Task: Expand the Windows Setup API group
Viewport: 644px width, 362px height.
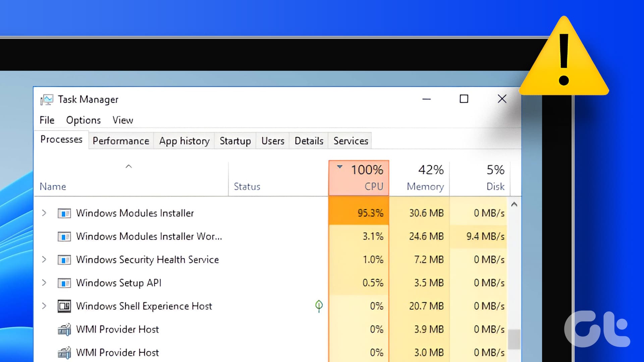Action: pyautogui.click(x=44, y=283)
